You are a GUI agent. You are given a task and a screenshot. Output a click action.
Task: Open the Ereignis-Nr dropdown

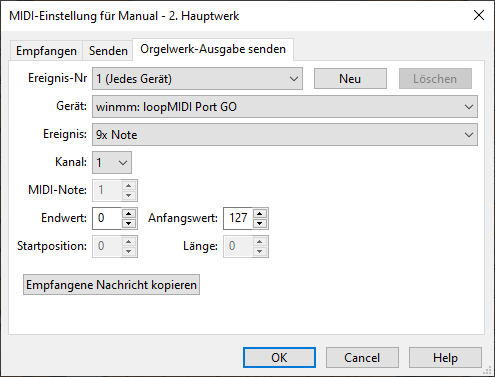pos(197,79)
